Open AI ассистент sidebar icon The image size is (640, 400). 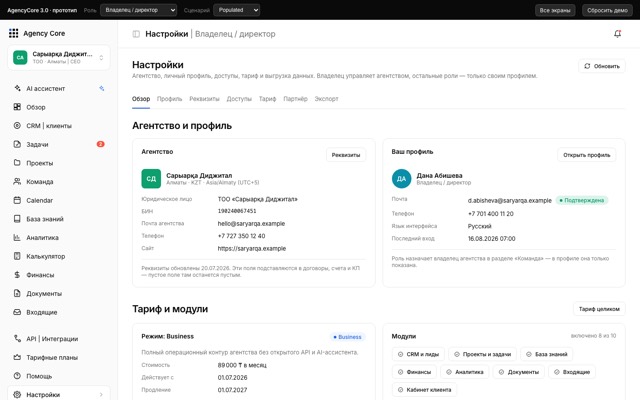pos(17,88)
